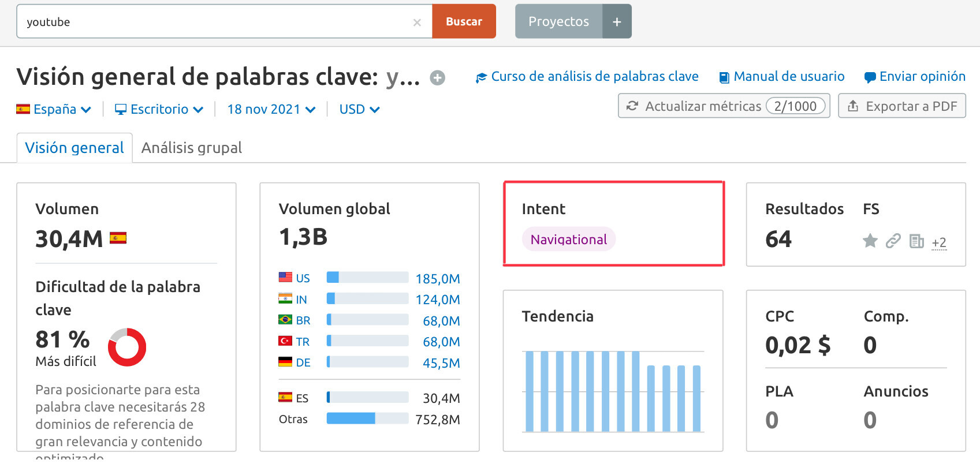Open Manual de usuario link

pos(781,76)
